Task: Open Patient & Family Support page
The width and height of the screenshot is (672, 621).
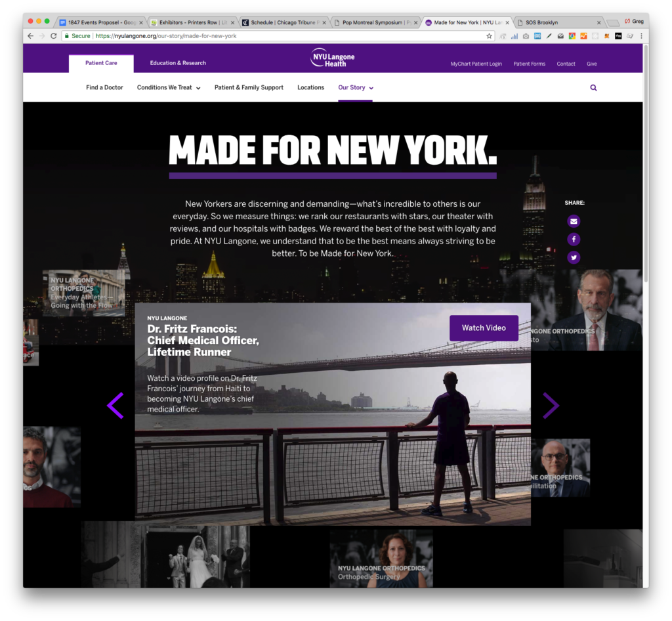Action: (249, 87)
